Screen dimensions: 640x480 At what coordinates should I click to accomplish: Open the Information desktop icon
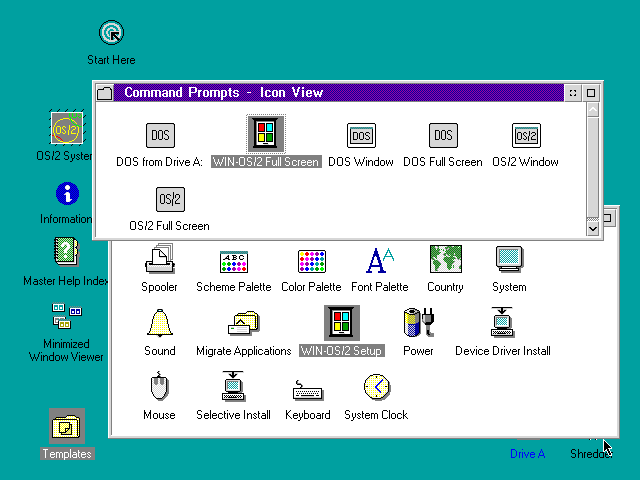[x=67, y=193]
